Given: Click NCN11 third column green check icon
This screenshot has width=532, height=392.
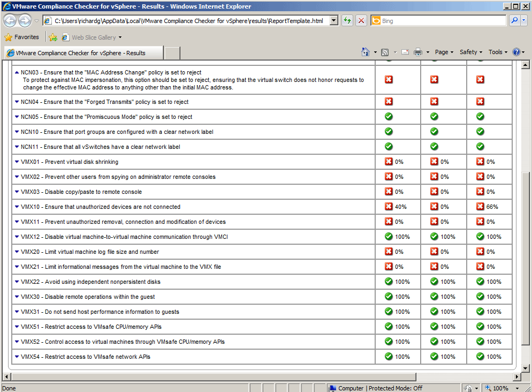Looking at the screenshot, I should 480,146.
